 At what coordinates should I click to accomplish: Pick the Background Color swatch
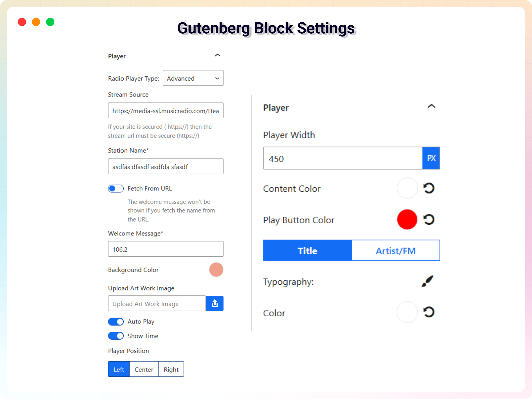click(216, 269)
